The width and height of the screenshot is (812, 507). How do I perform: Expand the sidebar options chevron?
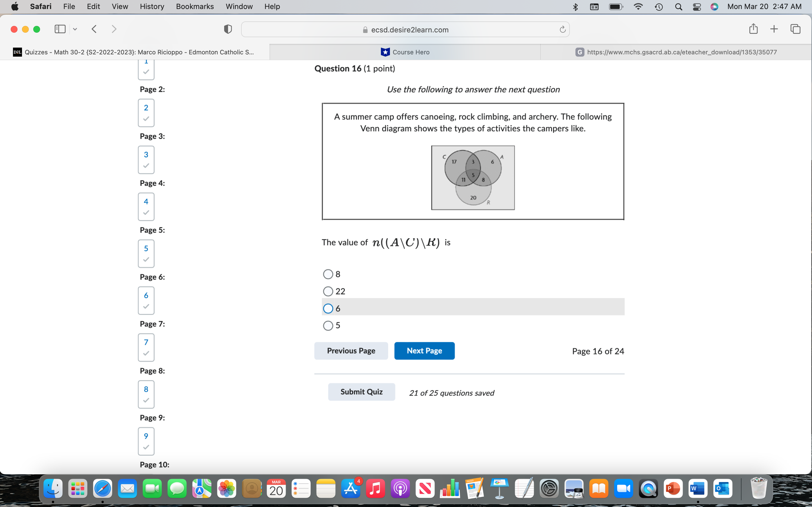pos(75,29)
